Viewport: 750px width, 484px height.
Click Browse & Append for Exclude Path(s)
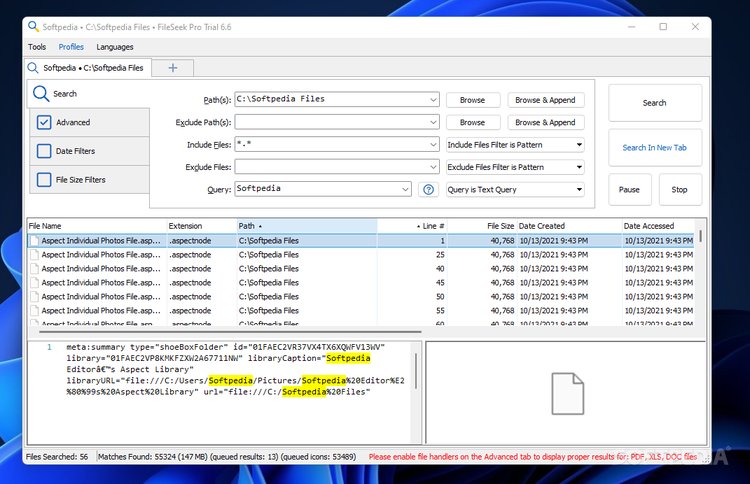[545, 122]
